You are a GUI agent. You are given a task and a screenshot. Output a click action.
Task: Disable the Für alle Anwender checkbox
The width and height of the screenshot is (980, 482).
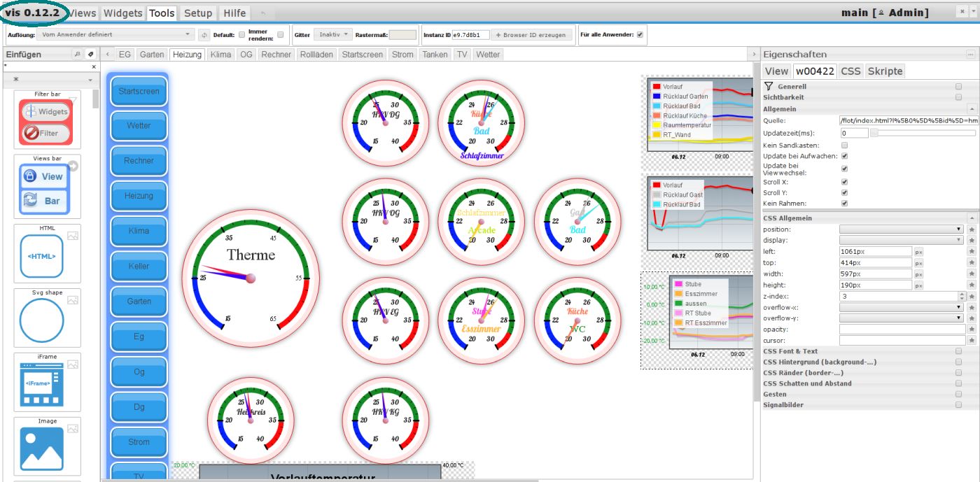640,34
